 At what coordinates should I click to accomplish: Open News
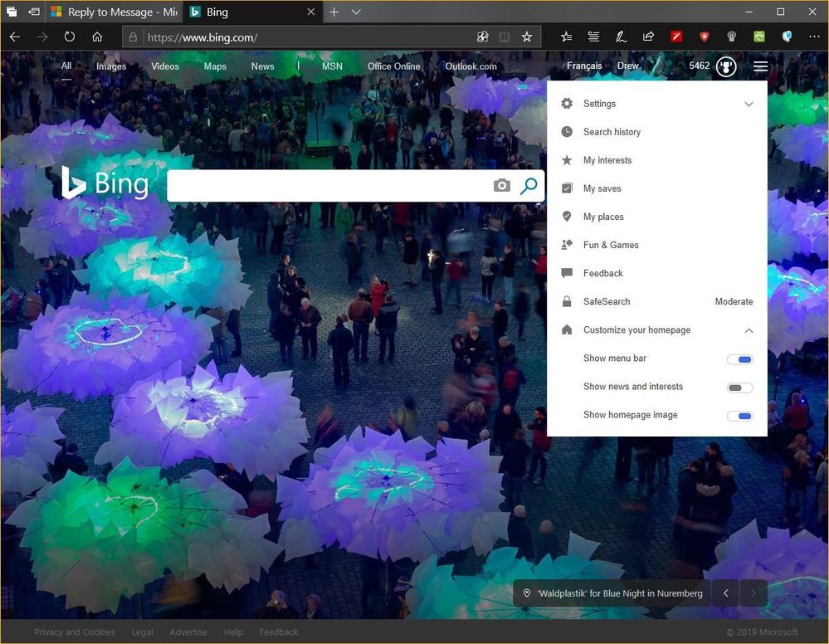click(x=263, y=66)
